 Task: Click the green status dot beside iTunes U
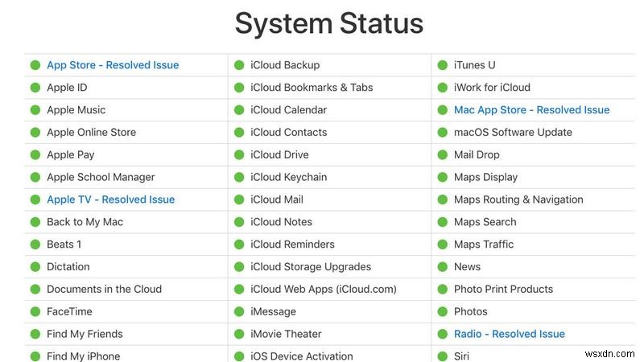click(442, 65)
